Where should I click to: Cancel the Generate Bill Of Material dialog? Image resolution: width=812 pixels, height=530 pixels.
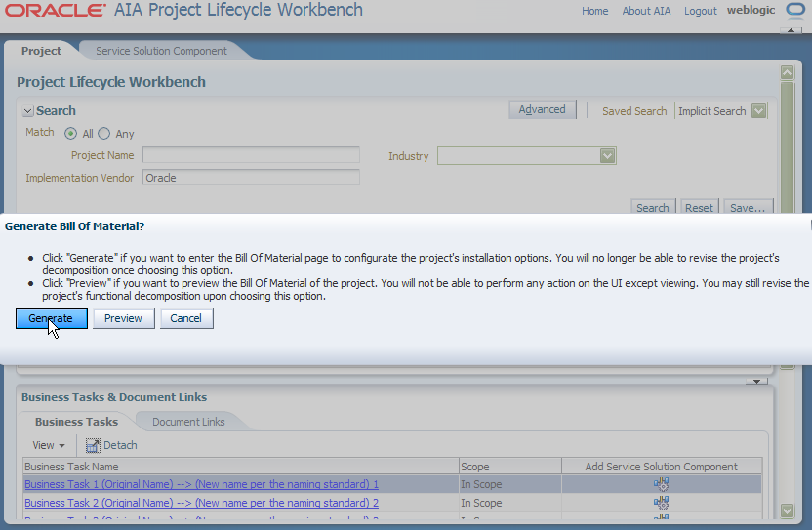click(x=185, y=318)
